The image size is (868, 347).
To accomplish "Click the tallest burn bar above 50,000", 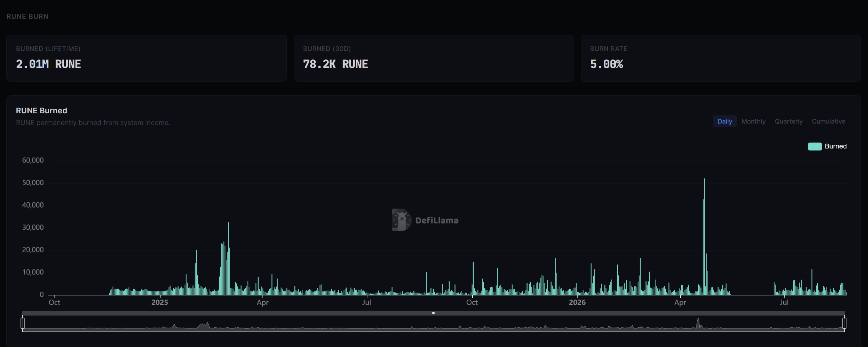I will (x=704, y=237).
